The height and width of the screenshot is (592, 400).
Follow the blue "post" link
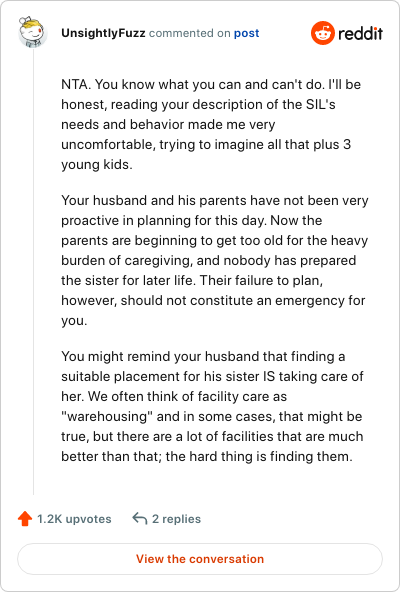pos(246,33)
